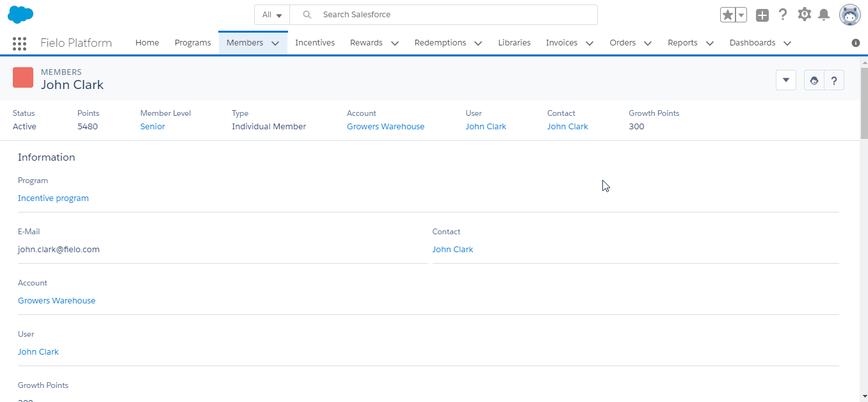Viewport: 868px width, 402px height.
Task: Open Growers Warehouse link under Account in Information
Action: click(56, 301)
